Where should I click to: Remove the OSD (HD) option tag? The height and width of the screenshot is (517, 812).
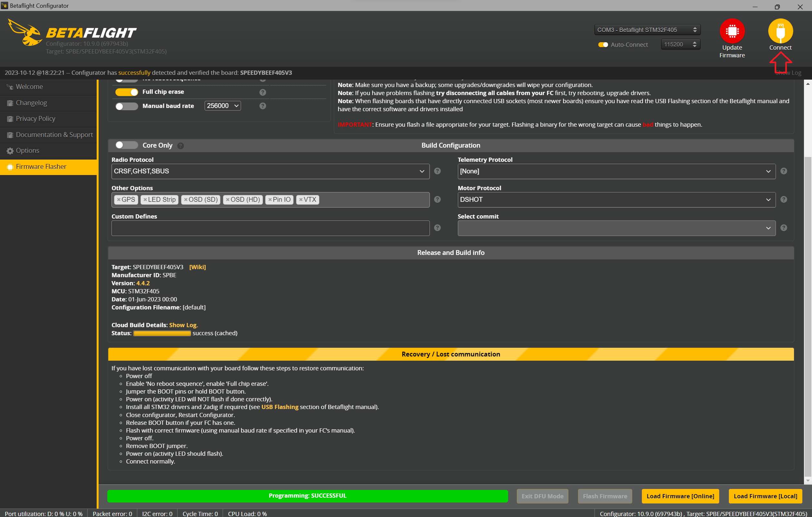(x=227, y=200)
